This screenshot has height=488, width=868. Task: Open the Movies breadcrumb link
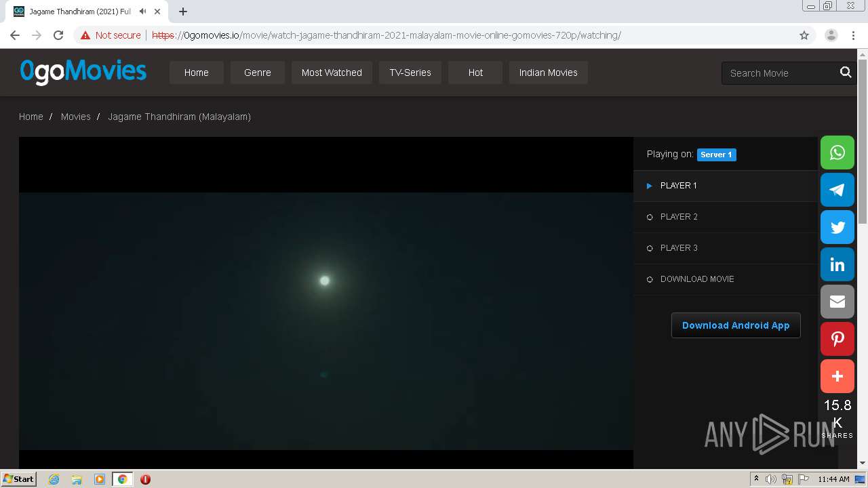pyautogui.click(x=75, y=117)
